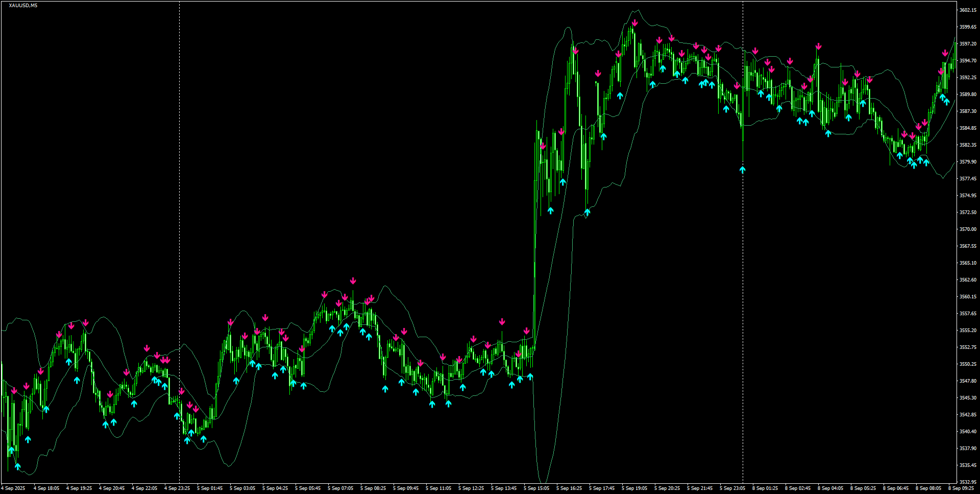The image size is (980, 494).
Task: Click the long lower wick candle near 5 Sep 23:05
Action: pos(743,143)
